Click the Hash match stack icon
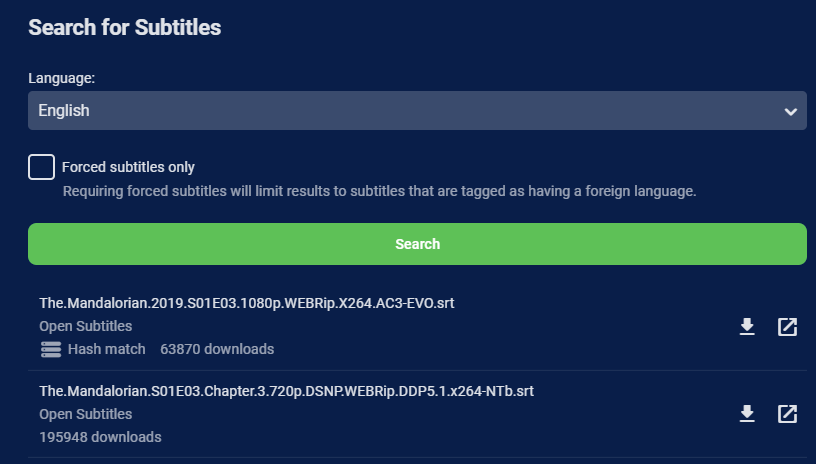Image resolution: width=816 pixels, height=464 pixels. pyautogui.click(x=50, y=349)
